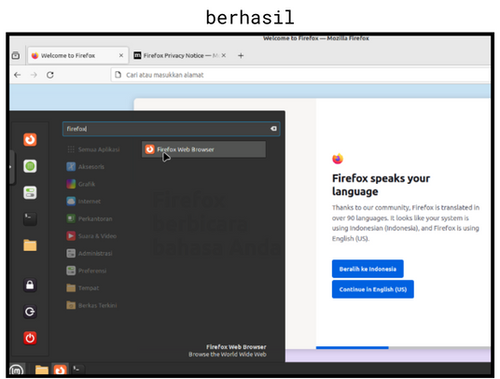Click the Log Out icon
The width and height of the screenshot is (500, 379).
(30, 312)
